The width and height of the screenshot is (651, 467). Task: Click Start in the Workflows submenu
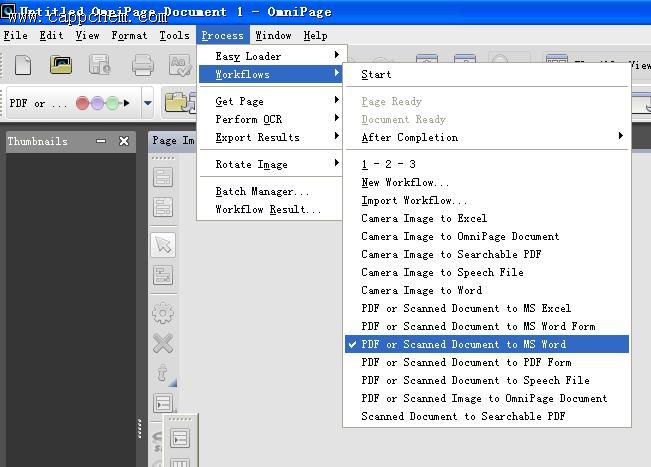click(376, 74)
